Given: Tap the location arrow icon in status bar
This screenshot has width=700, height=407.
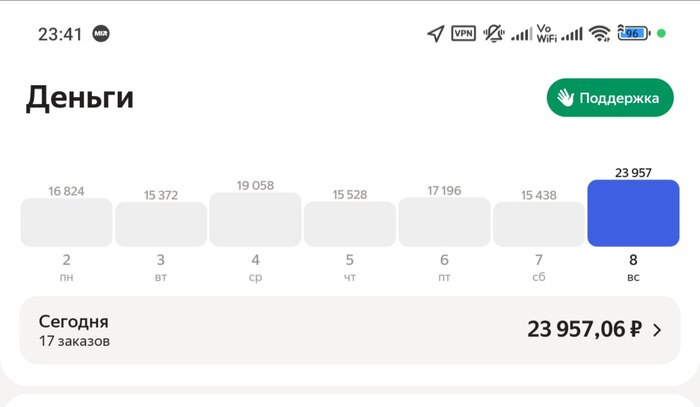Looking at the screenshot, I should coord(436,33).
